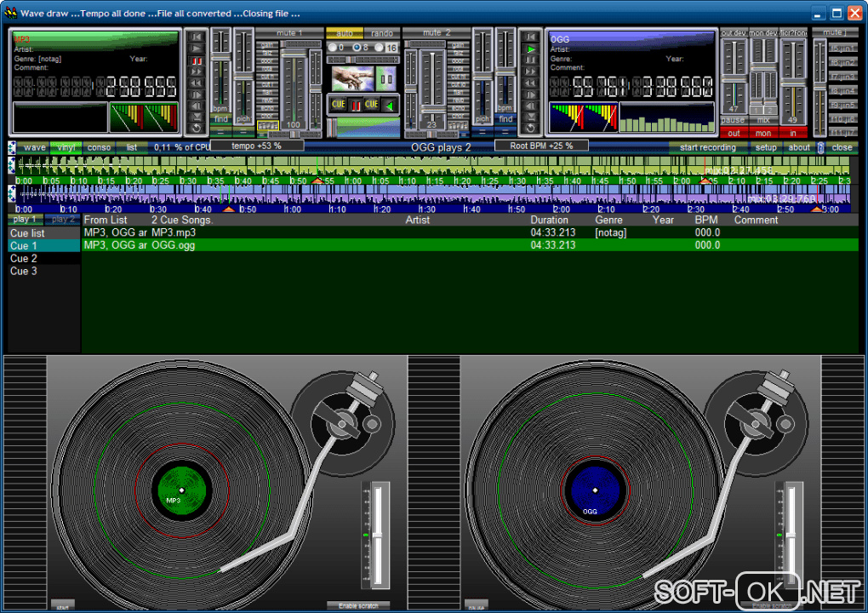Open about dialog
The height and width of the screenshot is (613, 868).
click(x=799, y=147)
